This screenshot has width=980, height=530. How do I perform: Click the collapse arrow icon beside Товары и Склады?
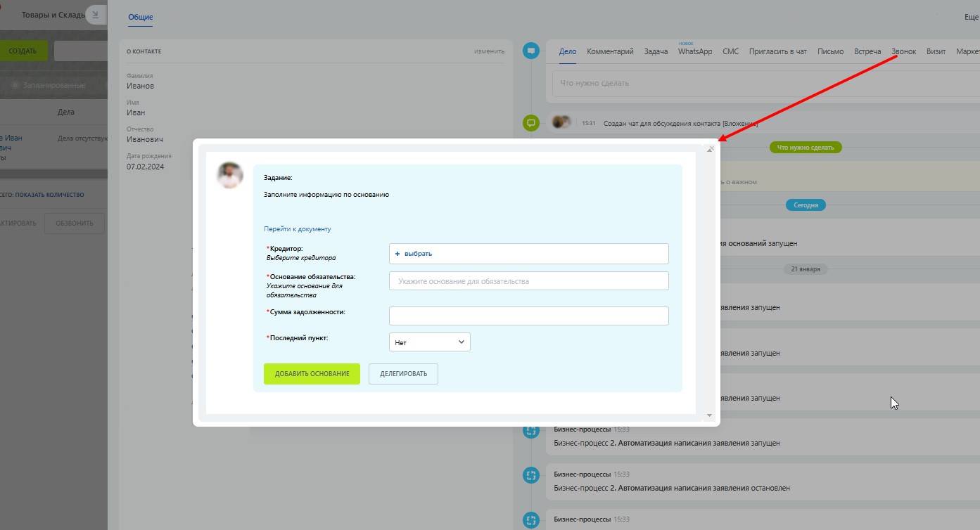[96, 14]
